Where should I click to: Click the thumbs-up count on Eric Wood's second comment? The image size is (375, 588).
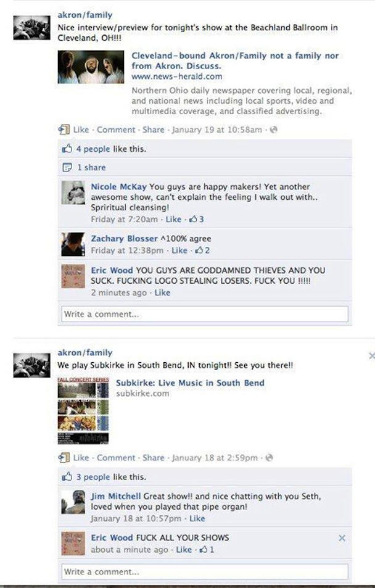click(207, 550)
